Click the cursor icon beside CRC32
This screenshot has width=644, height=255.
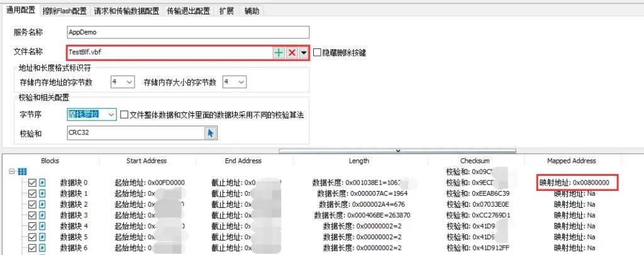tap(211, 133)
